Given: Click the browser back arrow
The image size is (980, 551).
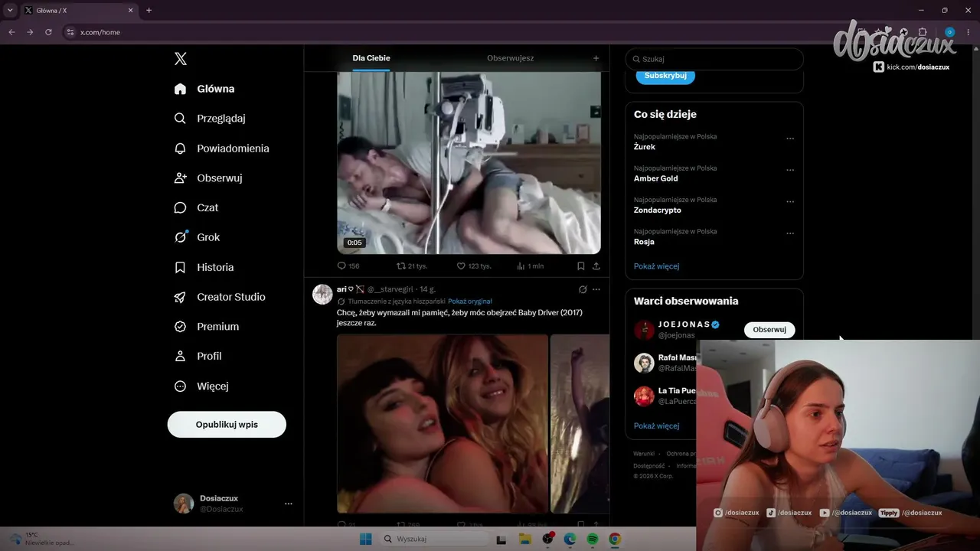Looking at the screenshot, I should [x=11, y=32].
